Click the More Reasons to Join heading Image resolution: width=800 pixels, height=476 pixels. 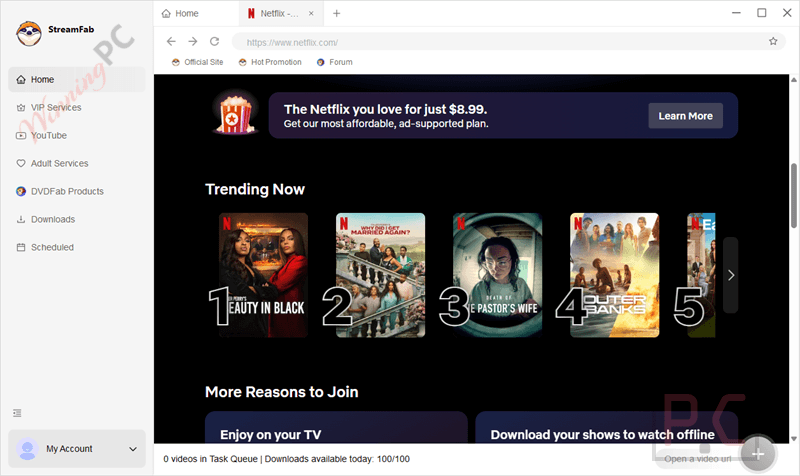282,392
